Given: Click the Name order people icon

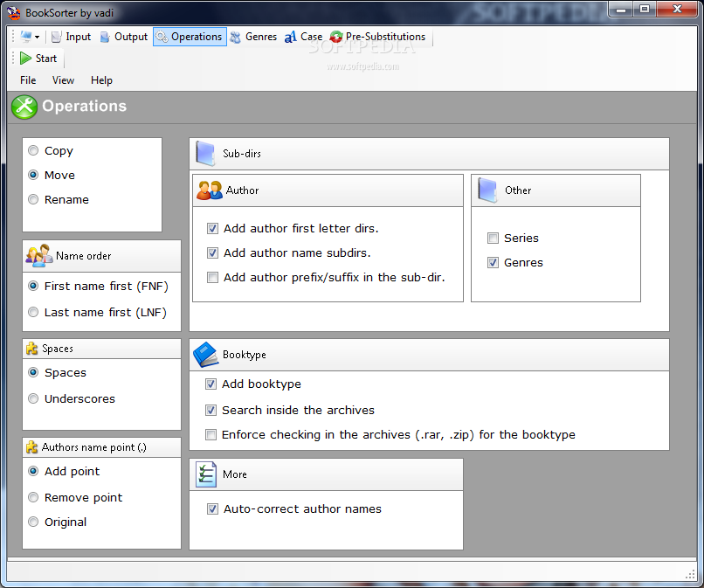Looking at the screenshot, I should click(x=39, y=256).
